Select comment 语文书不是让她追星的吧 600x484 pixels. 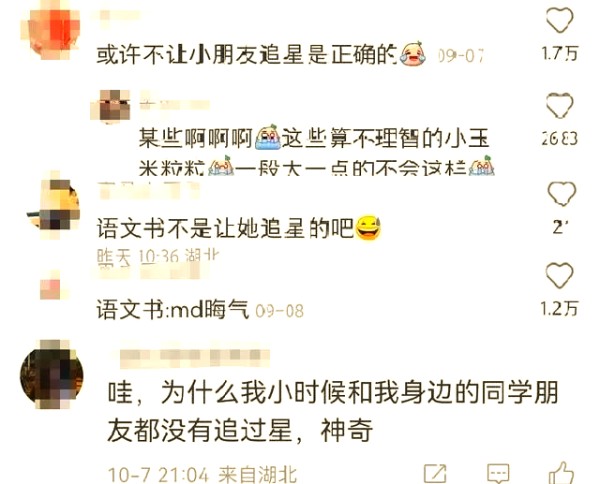tap(238, 228)
